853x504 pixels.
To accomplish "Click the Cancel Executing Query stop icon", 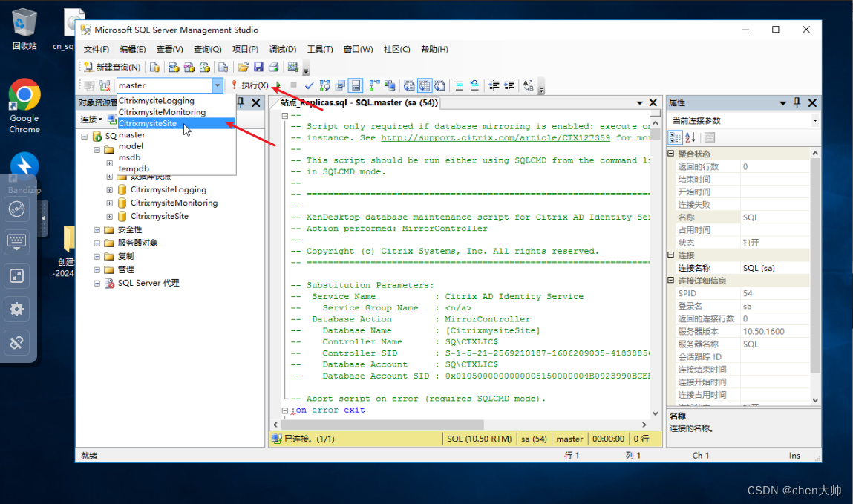I will 294,85.
